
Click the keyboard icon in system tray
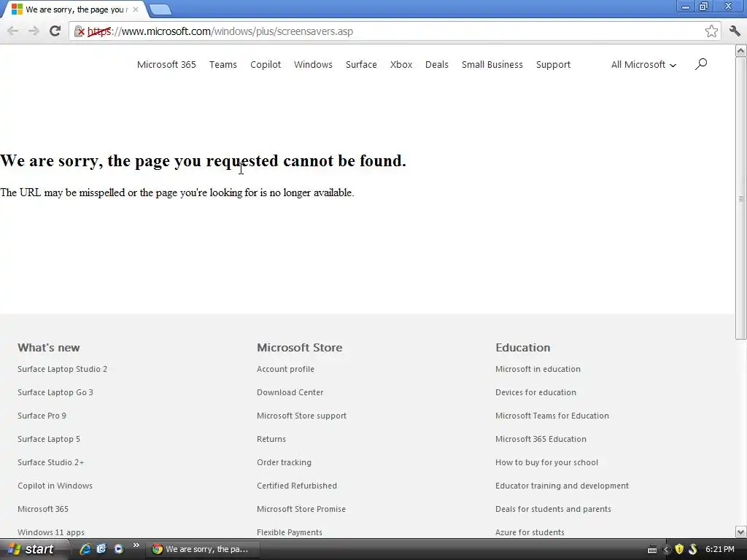652,550
